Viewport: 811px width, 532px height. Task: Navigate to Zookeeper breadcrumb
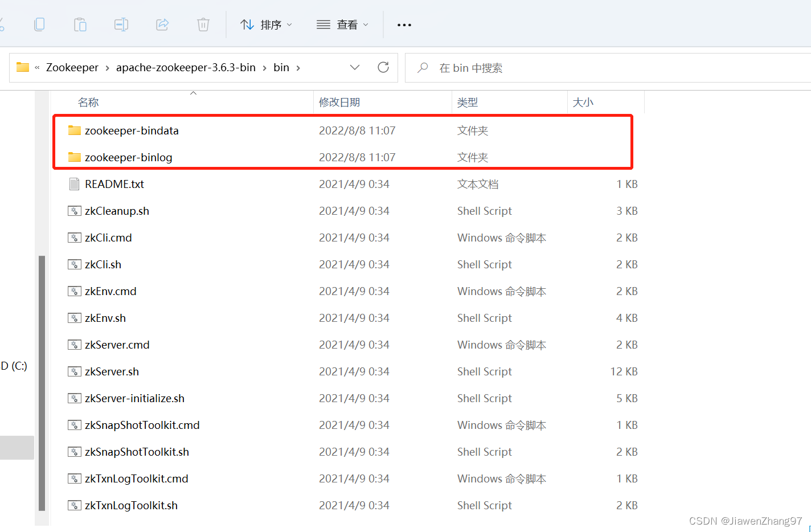pos(72,67)
